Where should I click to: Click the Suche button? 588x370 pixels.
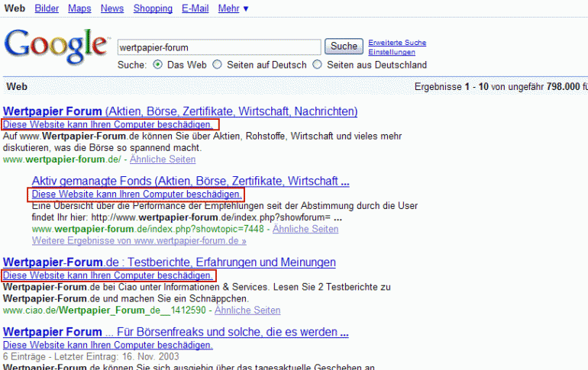click(x=344, y=47)
